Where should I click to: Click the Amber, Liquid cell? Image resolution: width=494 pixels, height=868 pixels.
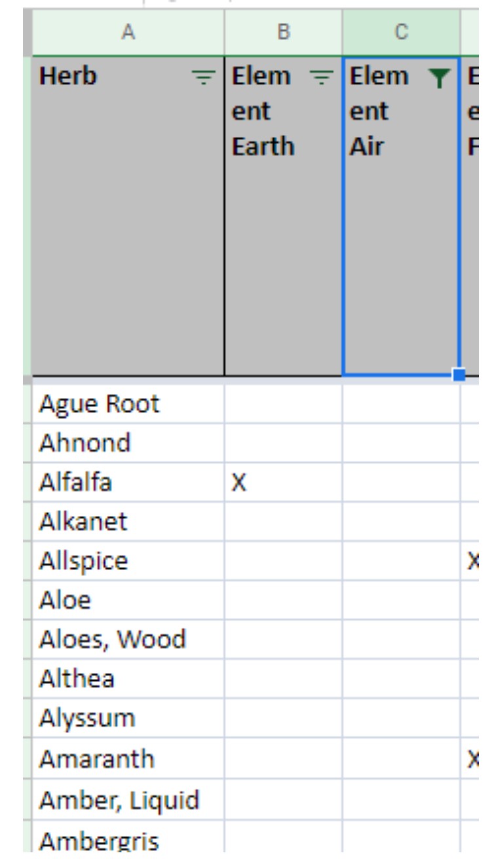pos(128,800)
